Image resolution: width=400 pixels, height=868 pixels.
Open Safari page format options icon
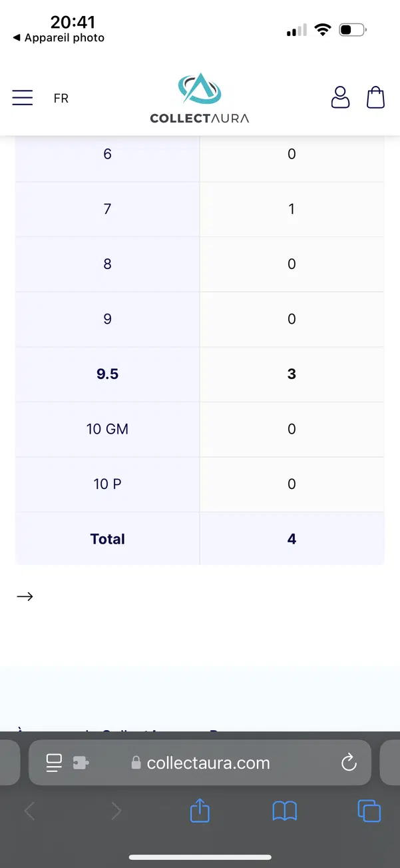[54, 763]
